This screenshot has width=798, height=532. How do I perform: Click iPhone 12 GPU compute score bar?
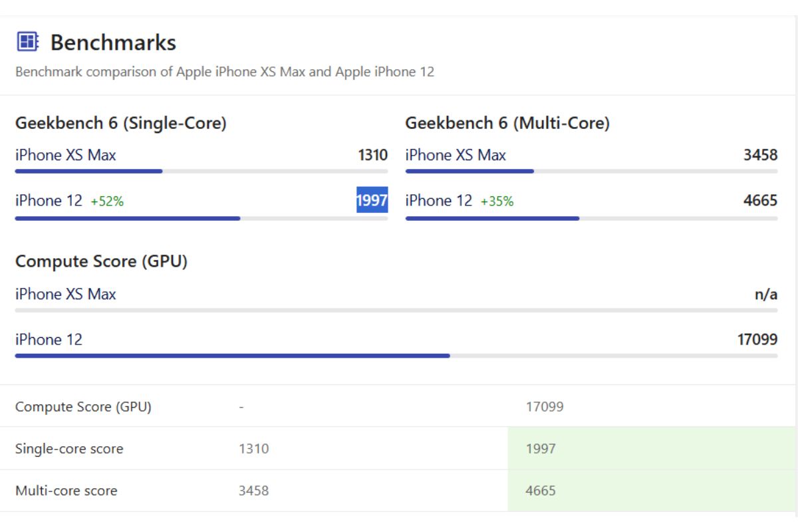(x=232, y=356)
